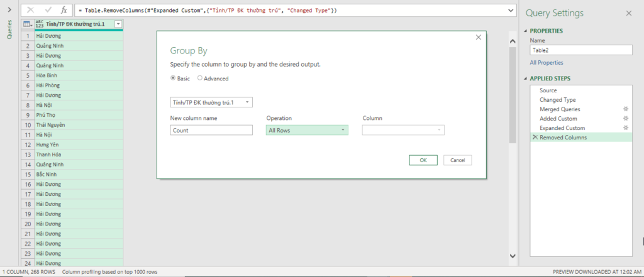Image resolution: width=644 pixels, height=277 pixels.
Task: Click the fx function icon
Action: [x=64, y=11]
